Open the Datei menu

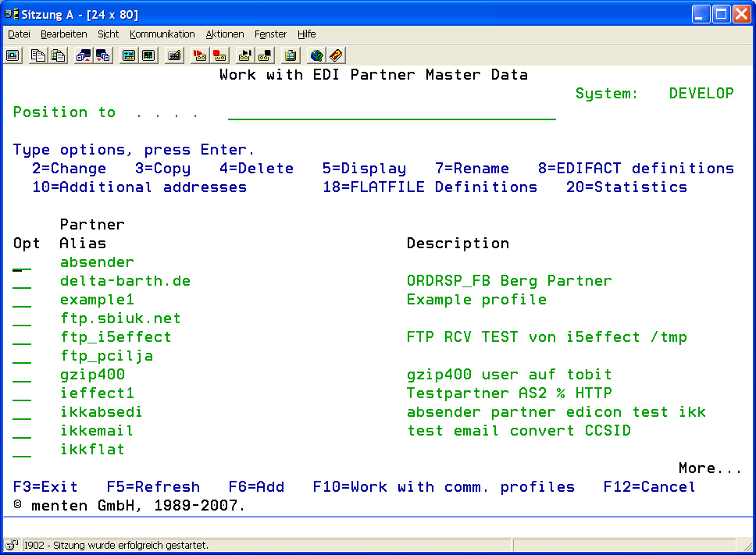click(x=19, y=34)
